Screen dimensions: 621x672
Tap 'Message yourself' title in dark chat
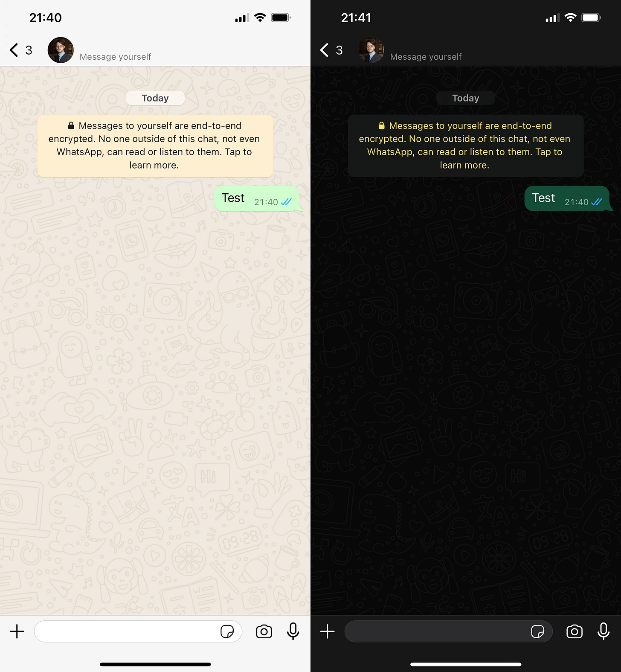426,57
